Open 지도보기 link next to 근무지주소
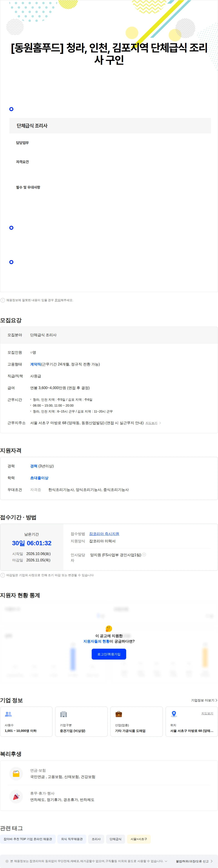The height and width of the screenshot is (868, 218). click(x=151, y=423)
